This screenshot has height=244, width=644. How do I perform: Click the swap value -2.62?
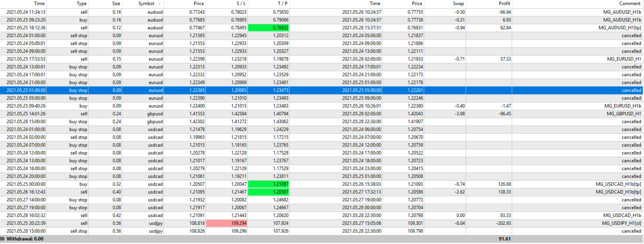coord(459,192)
